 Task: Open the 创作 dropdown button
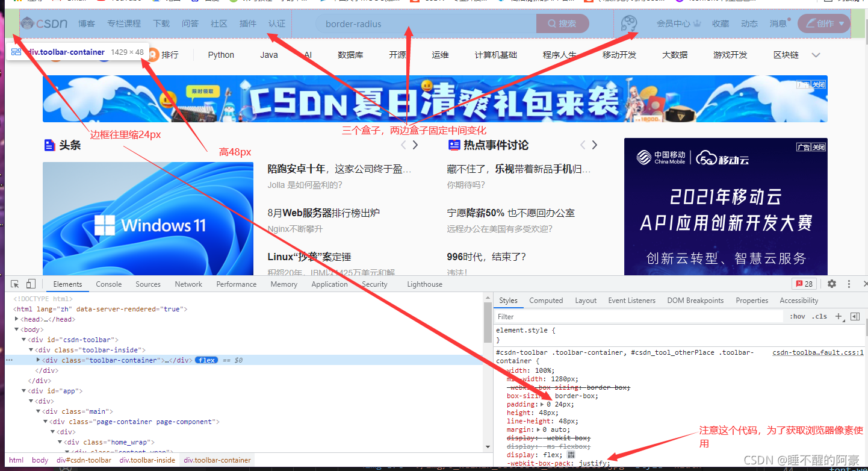[x=824, y=23]
